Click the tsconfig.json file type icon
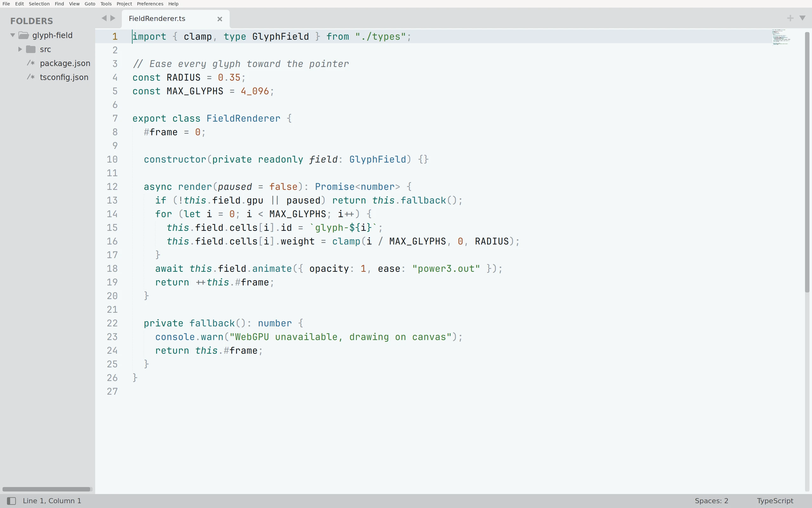812x508 pixels. (31, 77)
